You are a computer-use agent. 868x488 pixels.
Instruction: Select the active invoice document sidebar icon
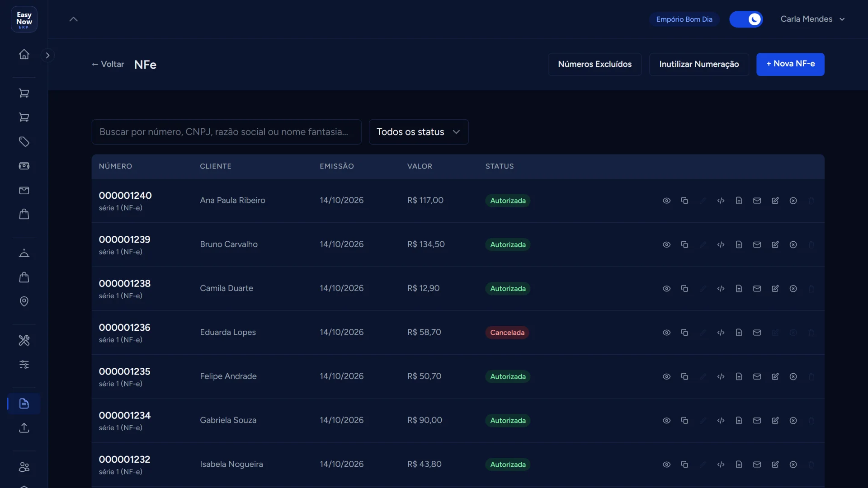coord(24,404)
